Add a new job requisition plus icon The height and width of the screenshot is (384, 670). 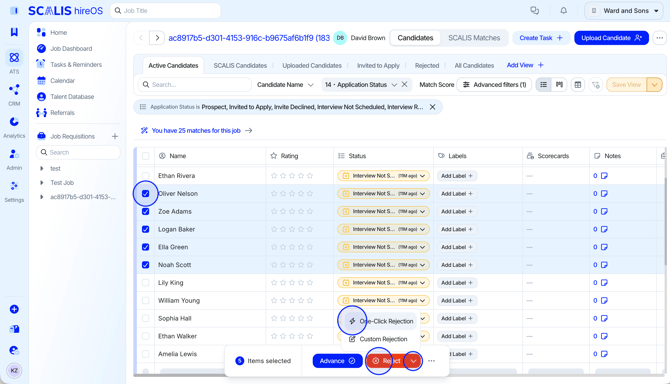coord(115,136)
